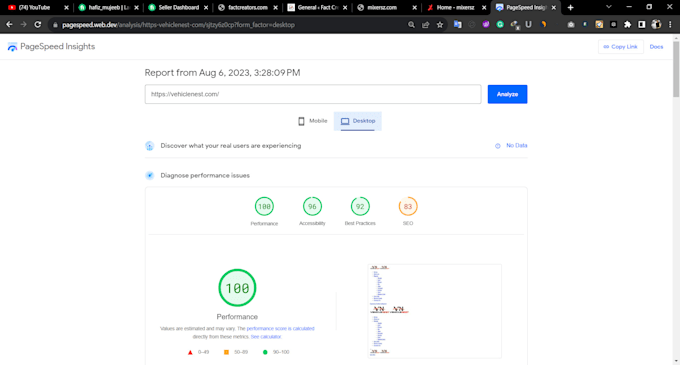Click the page vertical scrollbar thumb
Viewport: 680px width, 365px height.
676,69
